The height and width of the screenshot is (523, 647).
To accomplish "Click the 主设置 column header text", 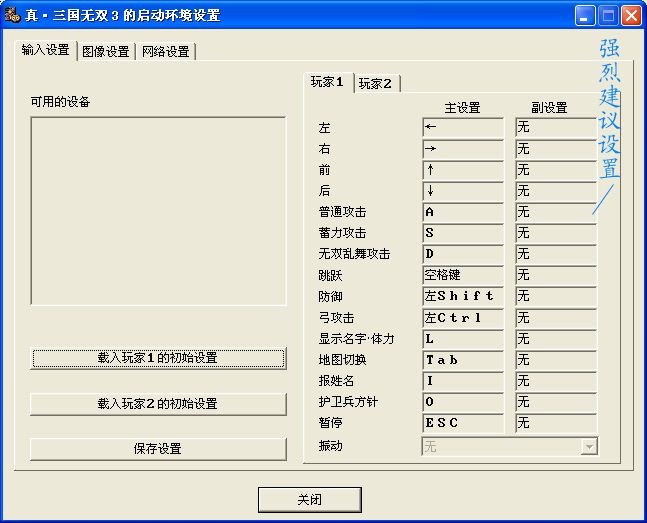I will coord(463,108).
